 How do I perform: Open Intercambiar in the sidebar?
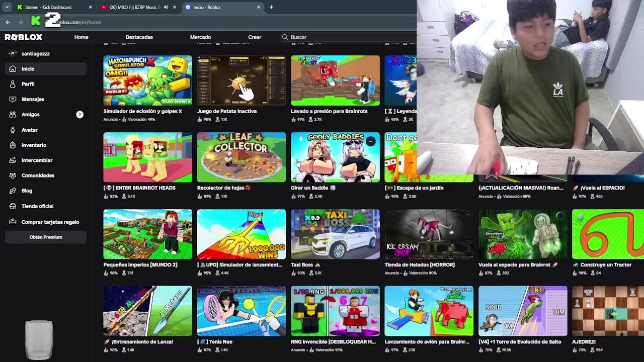pos(46,160)
